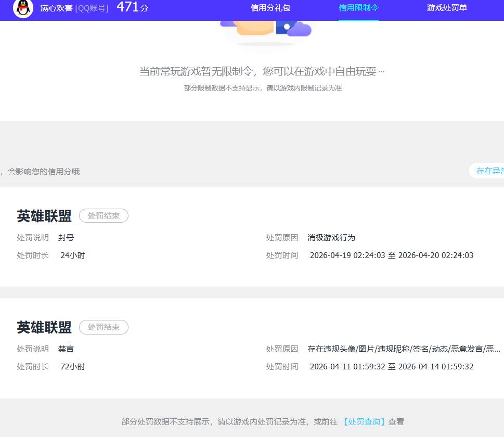Select the 24小时 duration value

click(73, 255)
